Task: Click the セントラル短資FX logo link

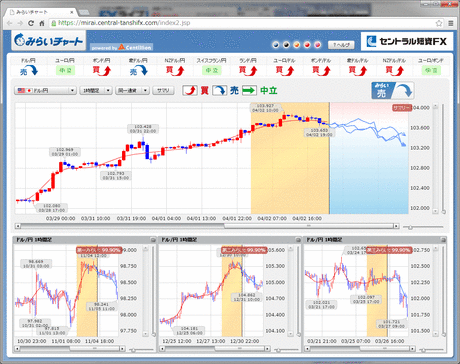Action: (x=407, y=41)
